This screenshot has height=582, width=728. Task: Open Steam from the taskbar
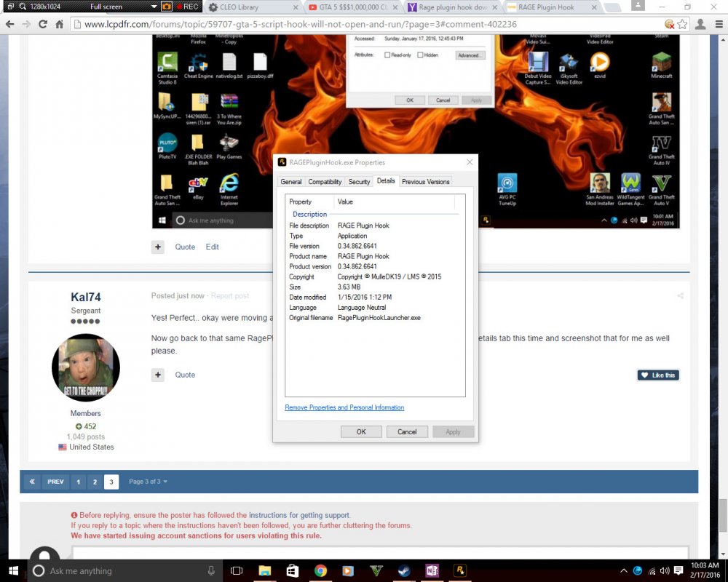(404, 571)
